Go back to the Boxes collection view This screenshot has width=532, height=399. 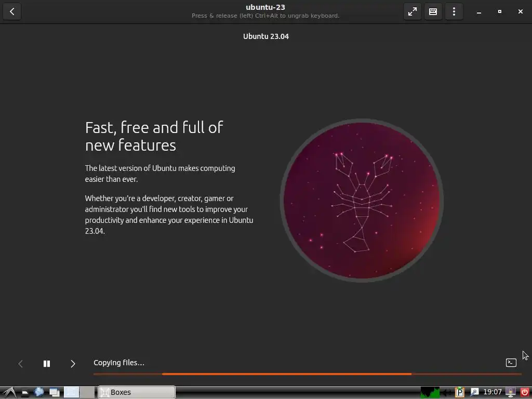(x=12, y=11)
